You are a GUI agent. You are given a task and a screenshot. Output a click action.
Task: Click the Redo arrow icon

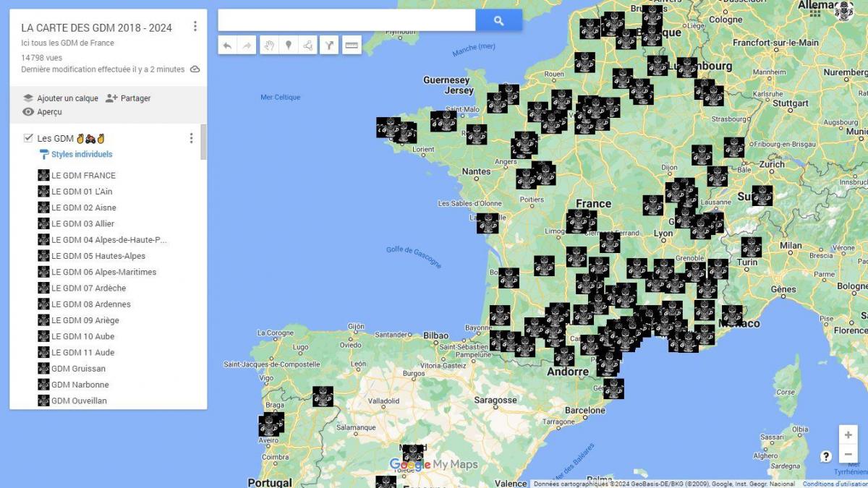246,45
